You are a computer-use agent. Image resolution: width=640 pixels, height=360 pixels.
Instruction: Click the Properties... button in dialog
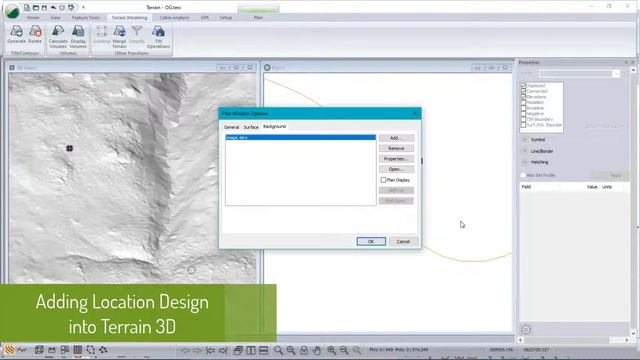396,159
